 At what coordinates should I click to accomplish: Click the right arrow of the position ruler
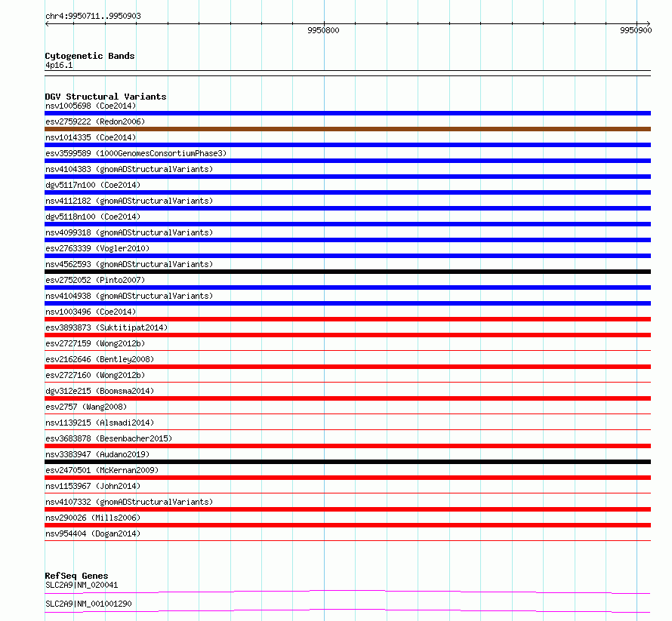click(648, 24)
